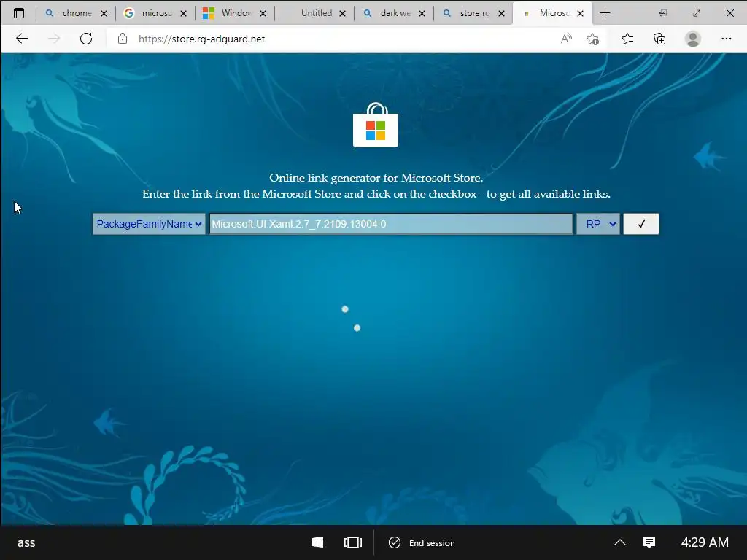
Task: Close the Windows tab
Action: 263,14
